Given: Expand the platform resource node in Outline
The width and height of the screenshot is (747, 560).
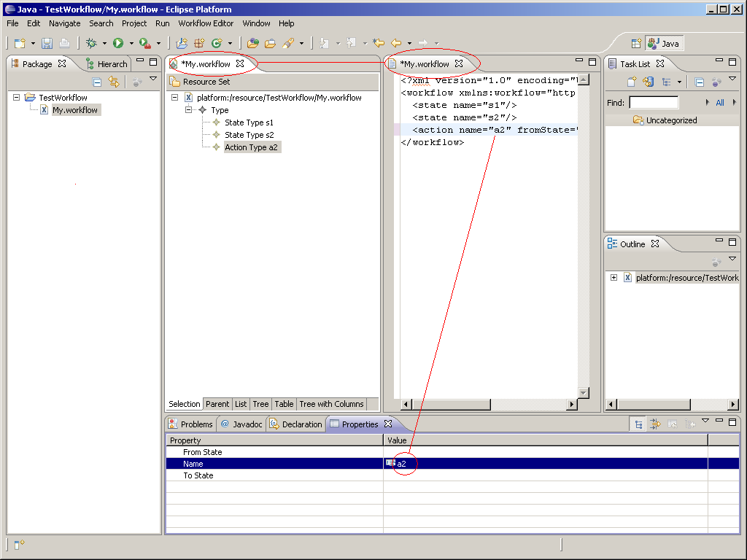Looking at the screenshot, I should pos(614,277).
